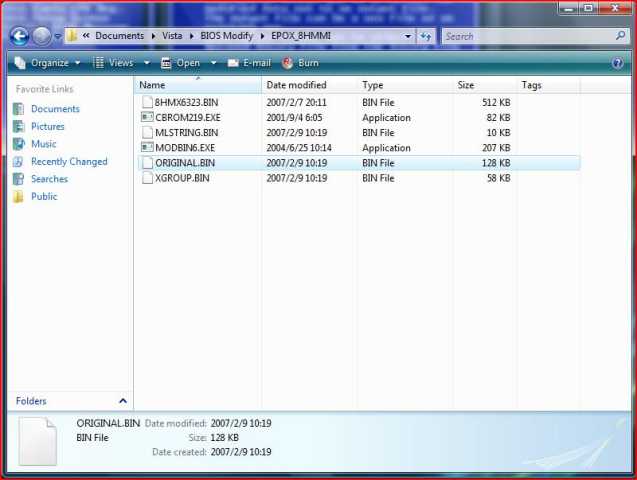Click the Searches sidebar icon
This screenshot has width=637, height=480.
pos(18,179)
